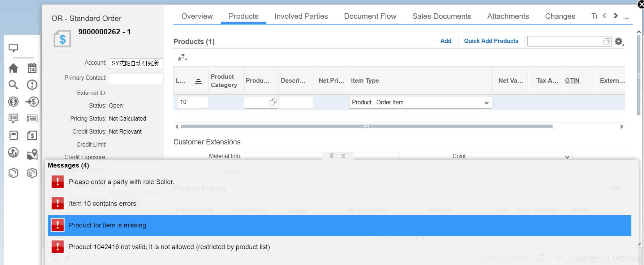Click line number field showing 10
Screen dimensions: 644x265
click(x=192, y=102)
